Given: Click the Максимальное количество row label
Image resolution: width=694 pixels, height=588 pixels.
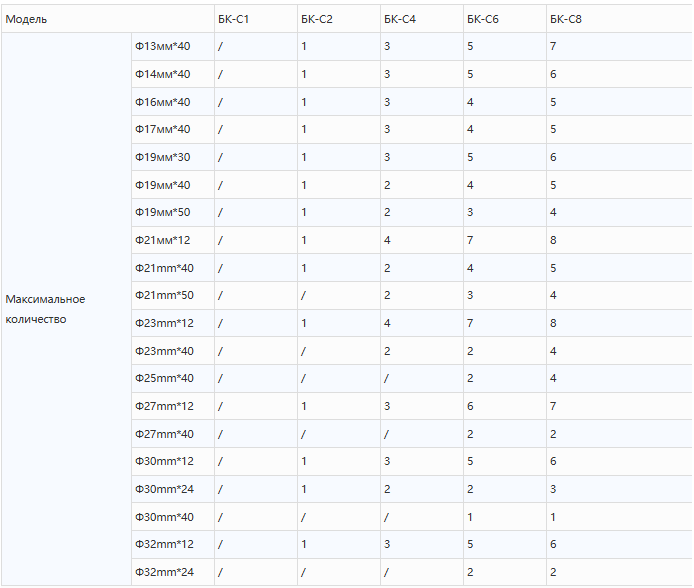Looking at the screenshot, I should [x=46, y=309].
